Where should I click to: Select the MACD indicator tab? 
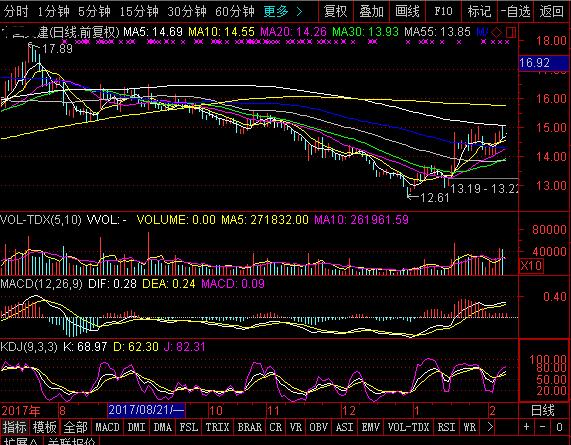tap(107, 427)
